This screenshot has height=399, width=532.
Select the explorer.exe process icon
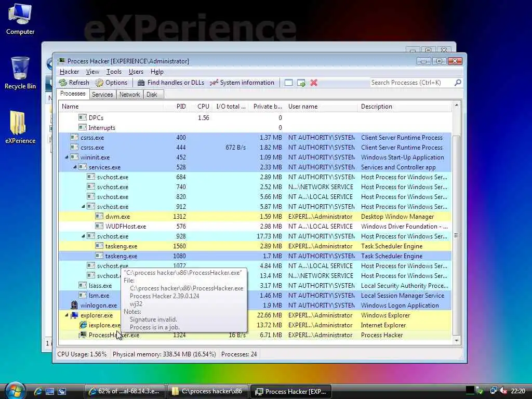pos(74,315)
